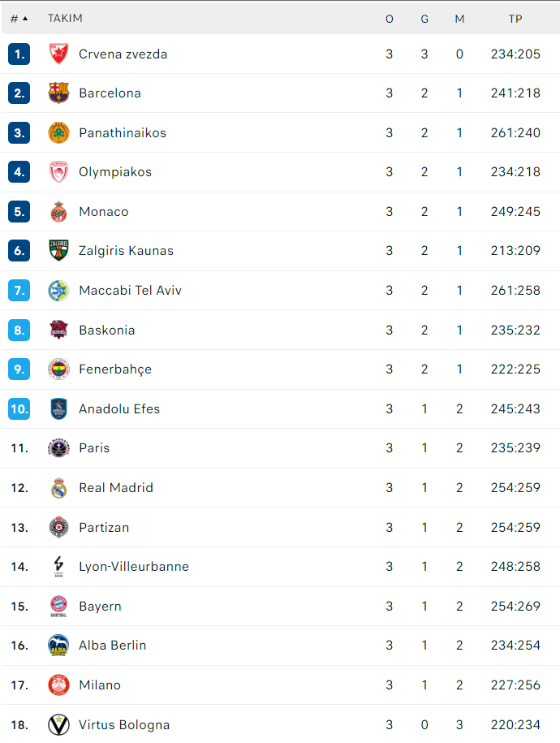The image size is (560, 743).
Task: Click the Alba Berlin logo
Action: tap(58, 645)
